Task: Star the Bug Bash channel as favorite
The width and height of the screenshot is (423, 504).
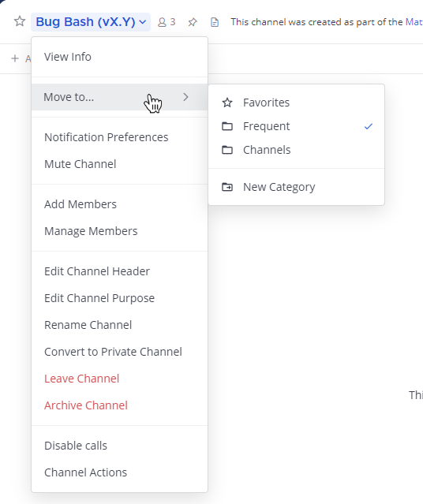Action: pyautogui.click(x=20, y=21)
